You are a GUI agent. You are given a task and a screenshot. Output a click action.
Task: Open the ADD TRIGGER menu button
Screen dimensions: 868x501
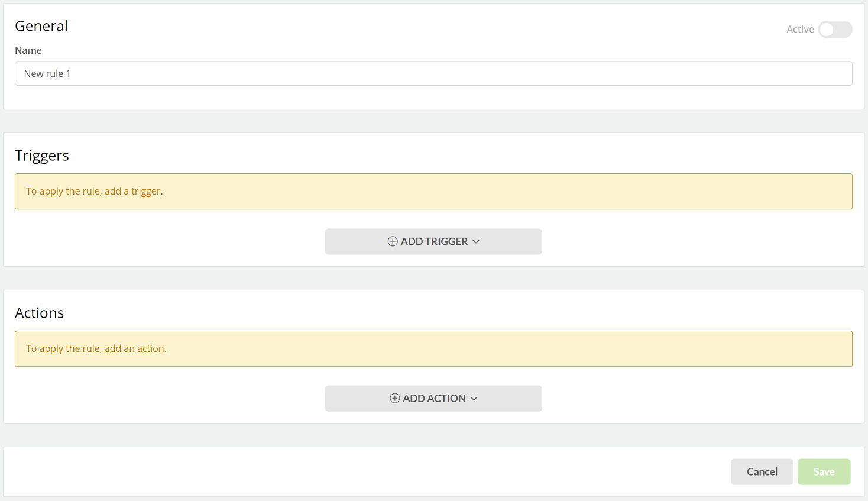click(433, 241)
